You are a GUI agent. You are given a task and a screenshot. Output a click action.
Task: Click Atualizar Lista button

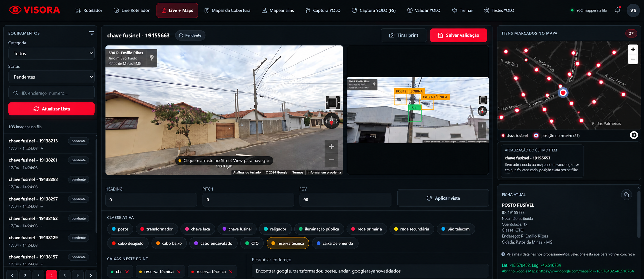click(51, 109)
